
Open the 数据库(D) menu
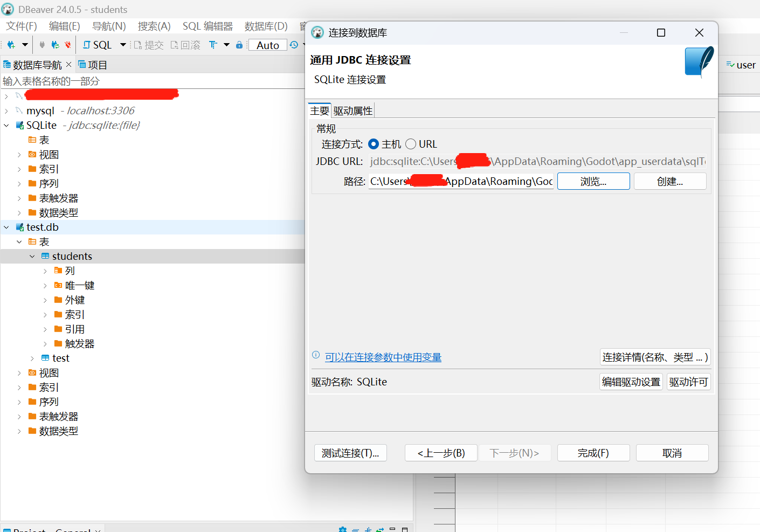(266, 26)
